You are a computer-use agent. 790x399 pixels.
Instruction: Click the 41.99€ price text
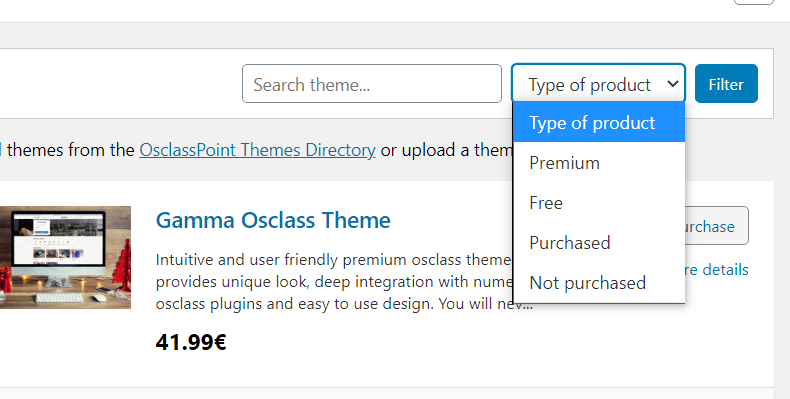point(191,343)
